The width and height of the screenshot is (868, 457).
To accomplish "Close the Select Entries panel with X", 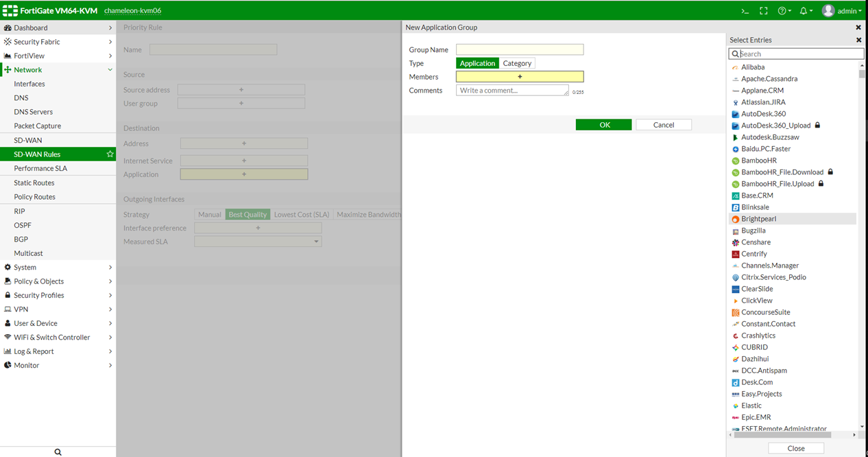I will 858,40.
